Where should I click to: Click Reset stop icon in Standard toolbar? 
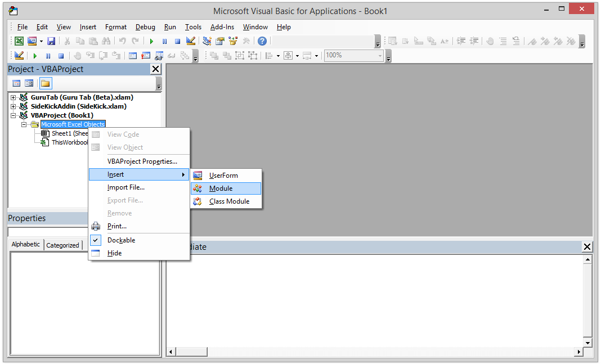point(177,41)
